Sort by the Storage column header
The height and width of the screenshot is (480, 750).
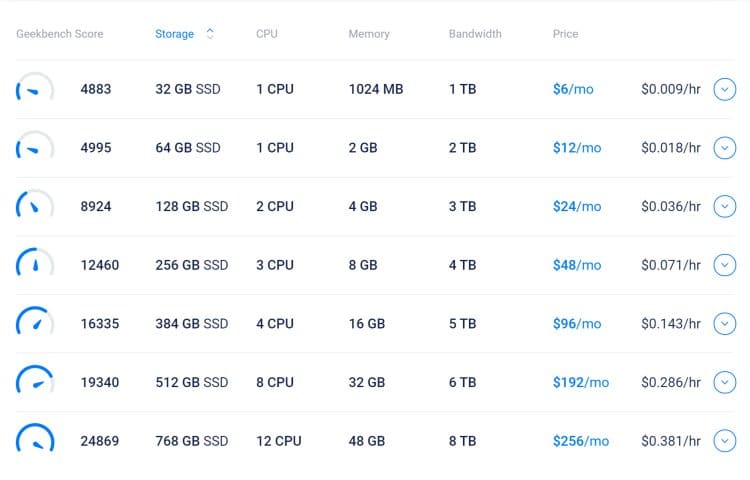click(x=174, y=34)
